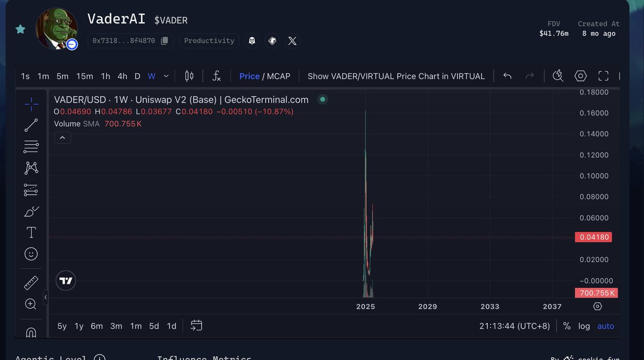644x360 pixels.
Task: Select the pattern drawing tool
Action: coord(31,168)
